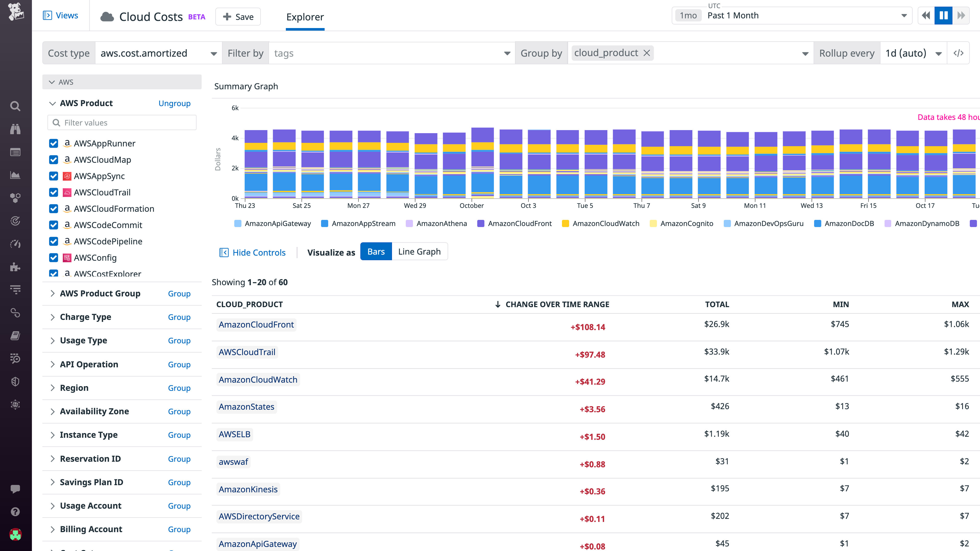
Task: Select the Security shield icon in sidebar
Action: click(x=15, y=381)
